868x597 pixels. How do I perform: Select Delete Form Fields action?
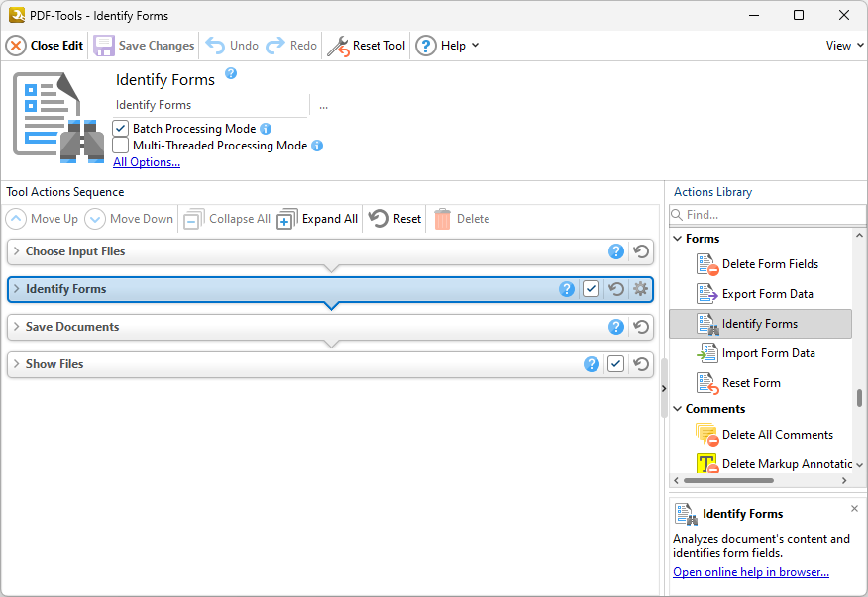point(760,264)
